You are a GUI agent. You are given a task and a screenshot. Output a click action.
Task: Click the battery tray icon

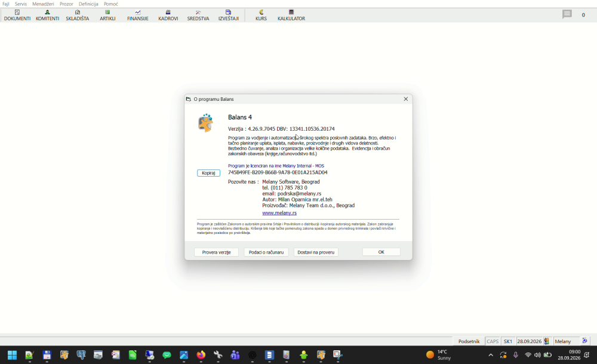click(547, 355)
